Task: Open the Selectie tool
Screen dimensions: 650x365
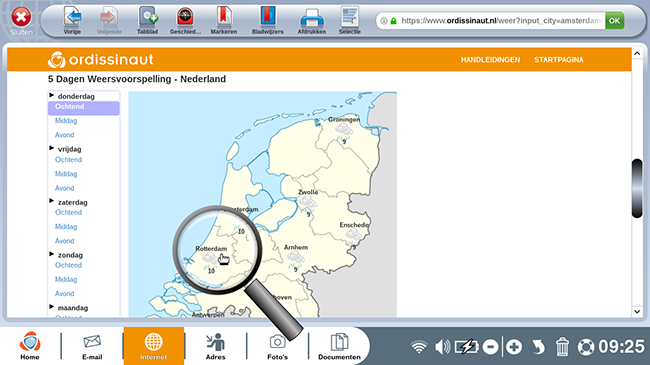Action: 349,20
